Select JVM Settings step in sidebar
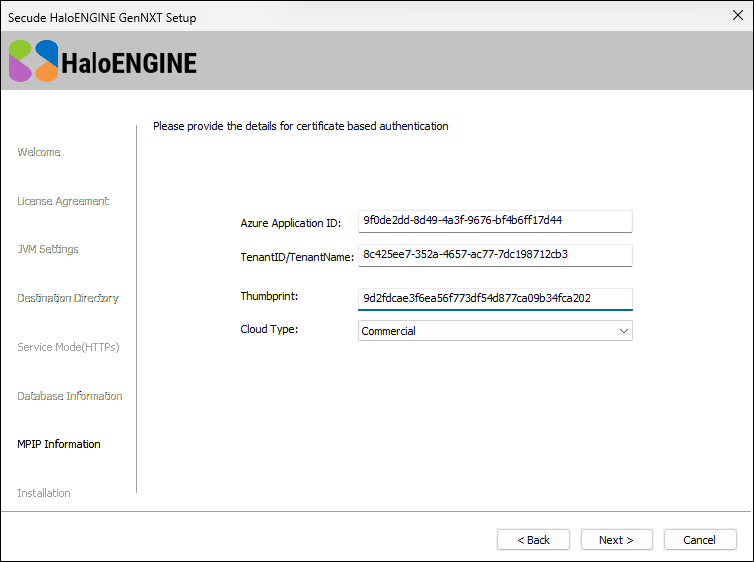754x562 pixels. point(48,249)
